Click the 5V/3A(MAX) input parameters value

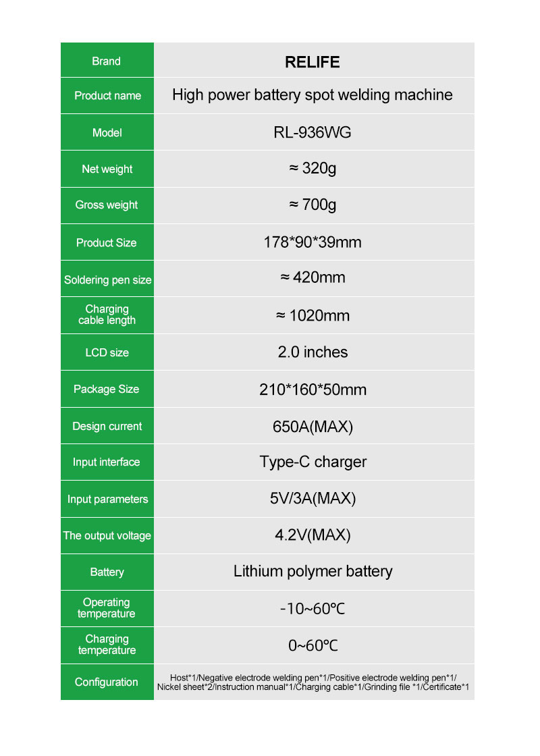(312, 499)
